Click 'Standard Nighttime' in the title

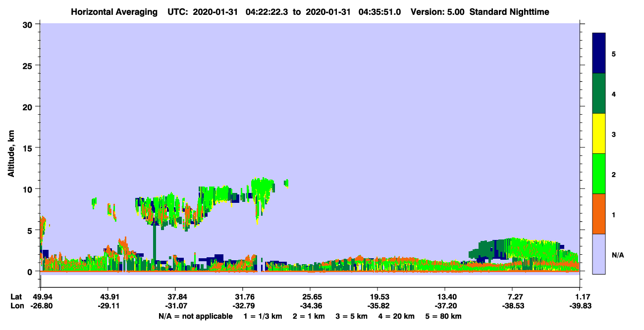click(509, 11)
